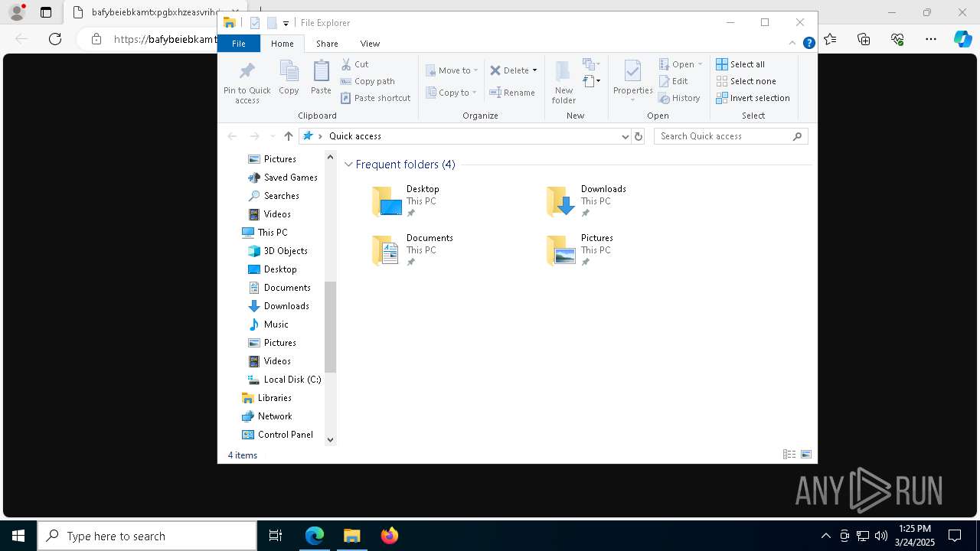The image size is (980, 551).
Task: Click navigation pane scroll down arrow
Action: click(x=331, y=440)
